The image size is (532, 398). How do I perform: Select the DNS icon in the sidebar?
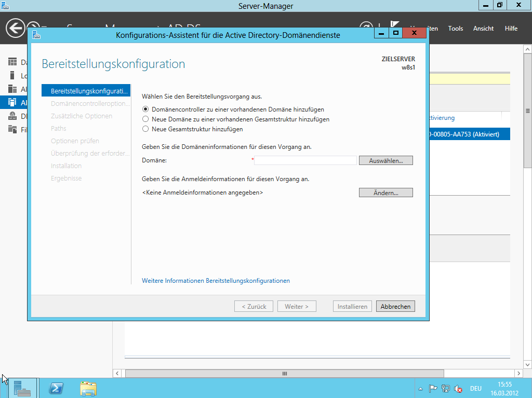click(x=12, y=116)
